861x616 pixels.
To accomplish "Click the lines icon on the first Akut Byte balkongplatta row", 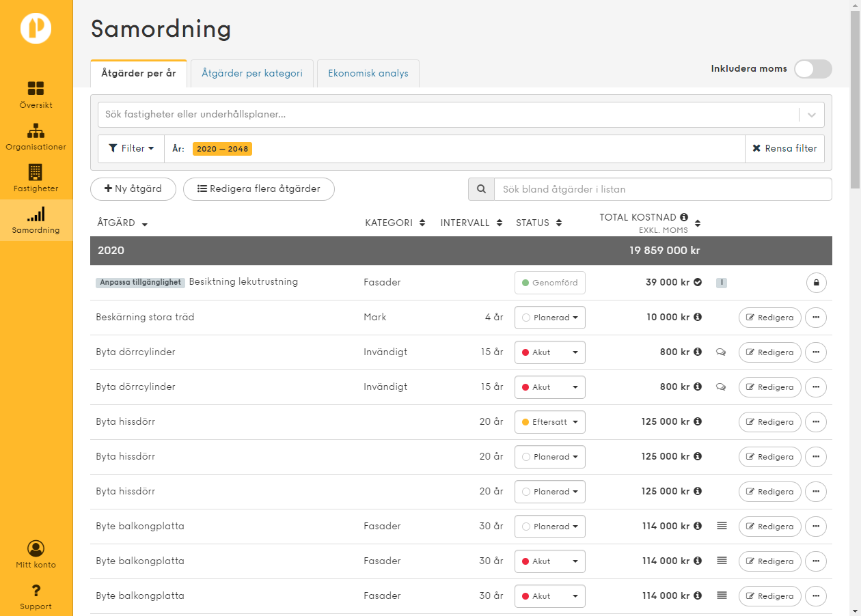I will 722,561.
